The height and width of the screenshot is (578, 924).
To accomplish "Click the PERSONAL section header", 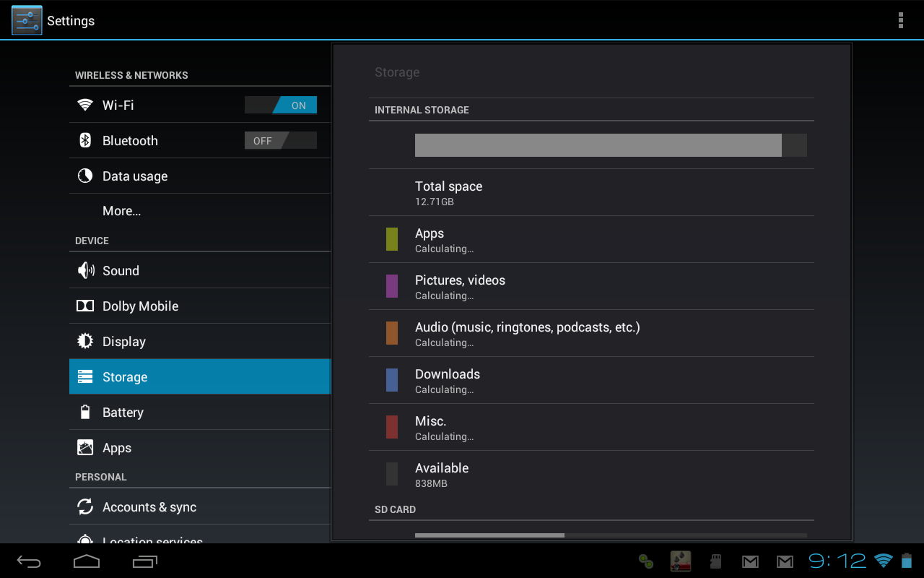I will (100, 477).
